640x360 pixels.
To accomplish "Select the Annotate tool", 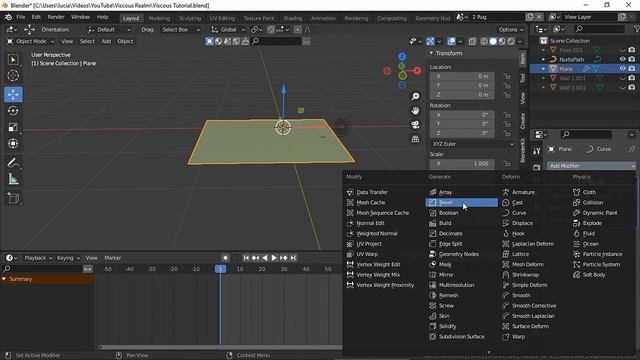I will (13, 162).
